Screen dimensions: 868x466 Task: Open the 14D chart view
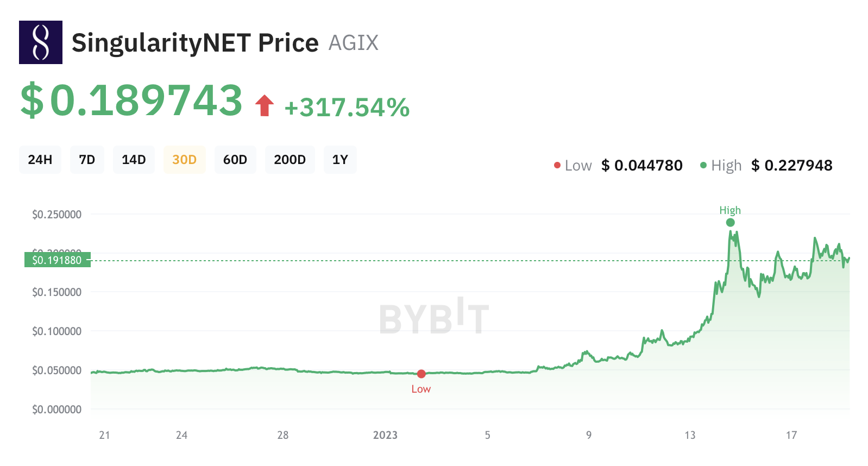click(x=134, y=160)
